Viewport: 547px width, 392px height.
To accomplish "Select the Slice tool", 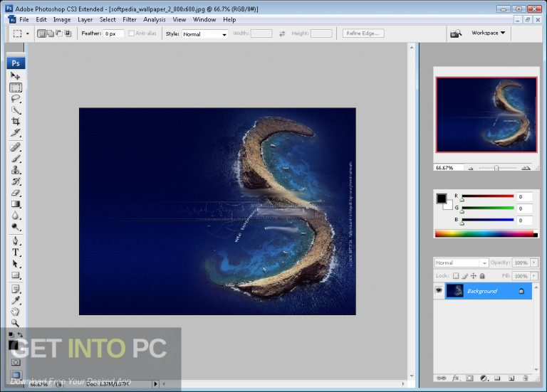I will pos(16,133).
